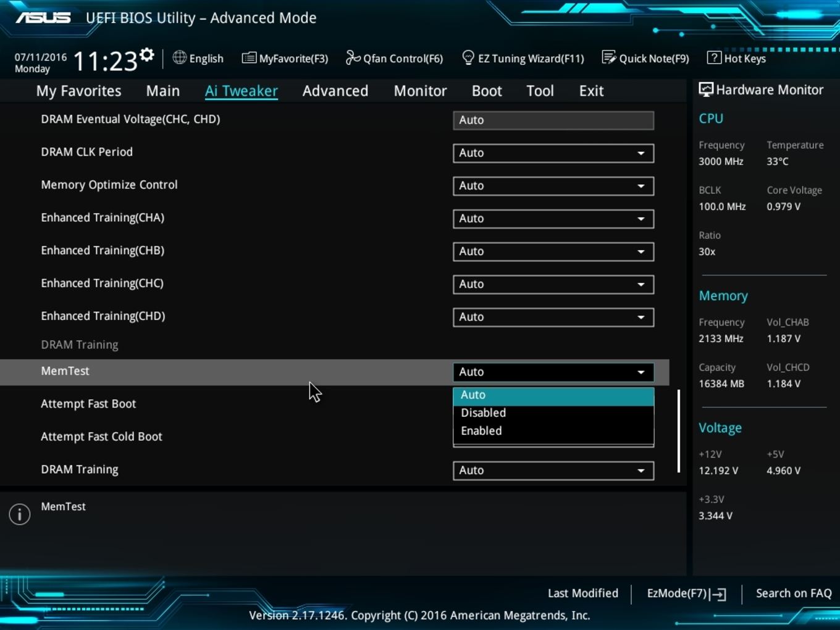The height and width of the screenshot is (630, 840).
Task: Click memory frequency 2133 MHz value
Action: [x=721, y=338]
